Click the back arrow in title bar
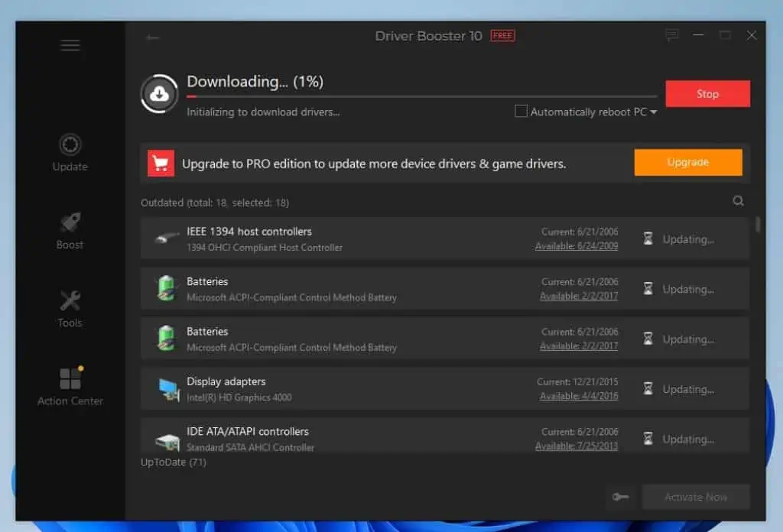 pyautogui.click(x=153, y=37)
